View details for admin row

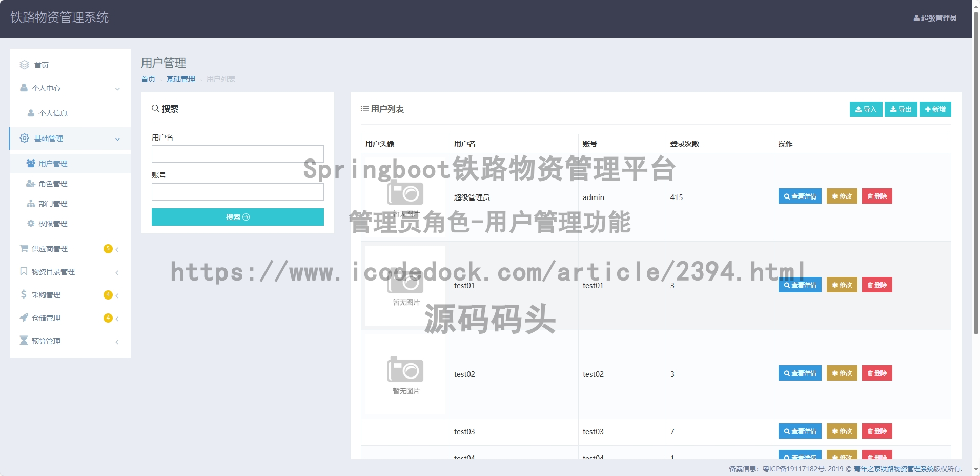(x=800, y=196)
